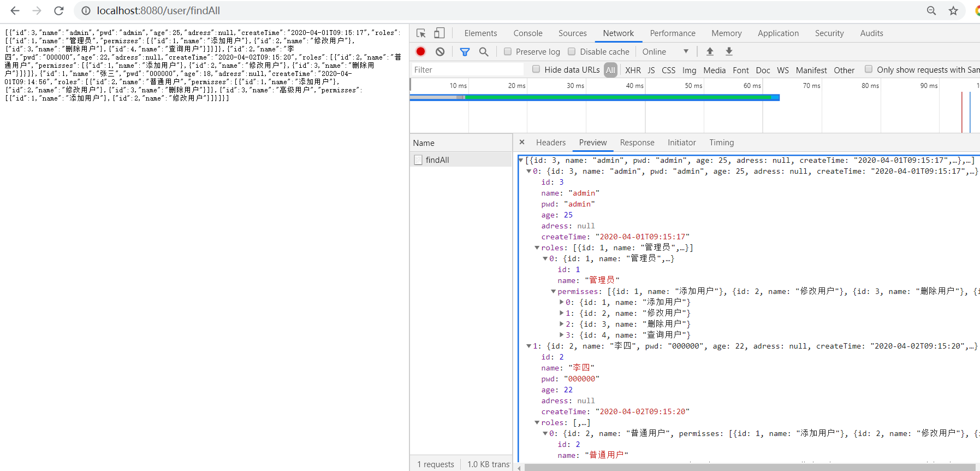980x471 pixels.
Task: Stop recording network log
Action: [420, 51]
